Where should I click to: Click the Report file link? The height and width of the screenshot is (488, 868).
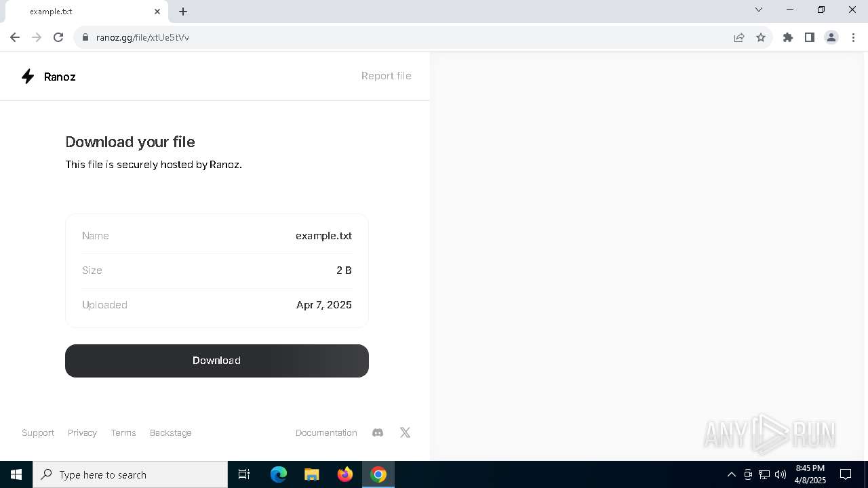387,76
